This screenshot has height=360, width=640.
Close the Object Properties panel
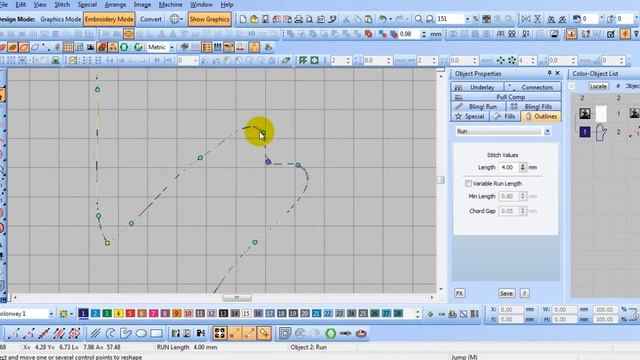tap(558, 73)
